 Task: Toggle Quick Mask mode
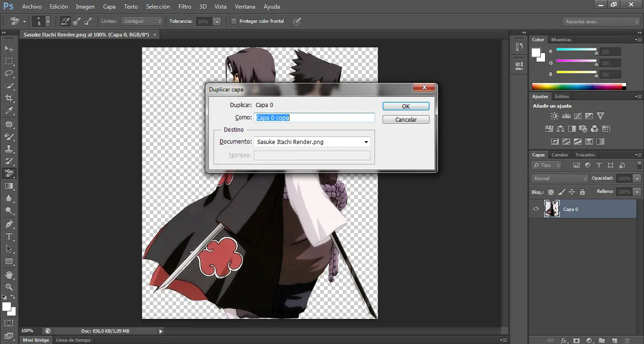pos(9,323)
